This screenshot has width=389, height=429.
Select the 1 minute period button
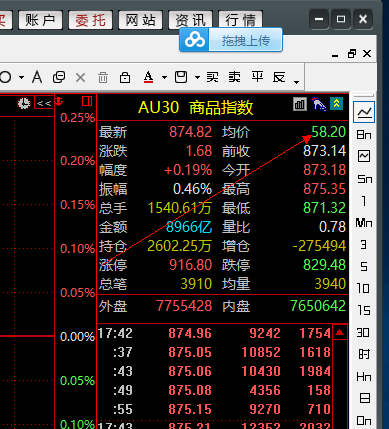[x=364, y=201]
